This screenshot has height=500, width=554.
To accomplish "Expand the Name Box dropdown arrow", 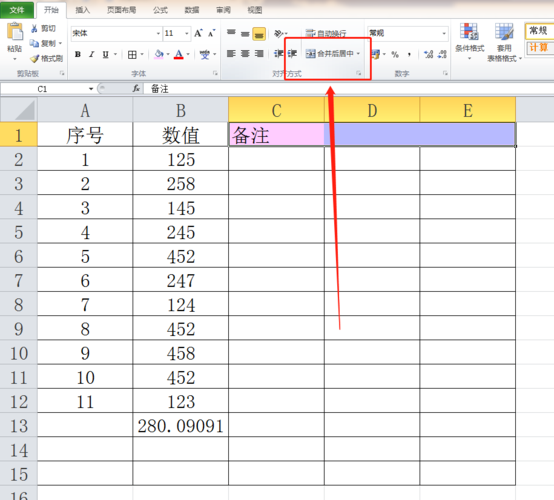I will (91, 89).
